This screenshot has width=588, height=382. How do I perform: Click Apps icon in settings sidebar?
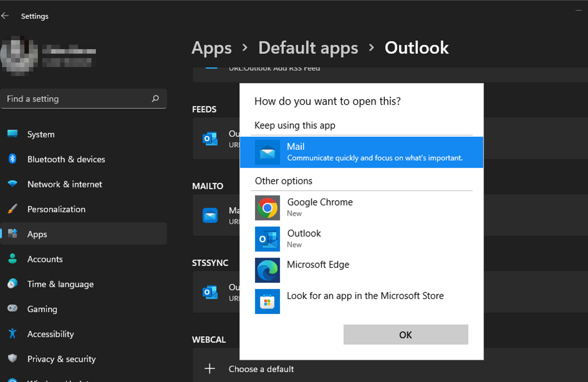coord(13,234)
